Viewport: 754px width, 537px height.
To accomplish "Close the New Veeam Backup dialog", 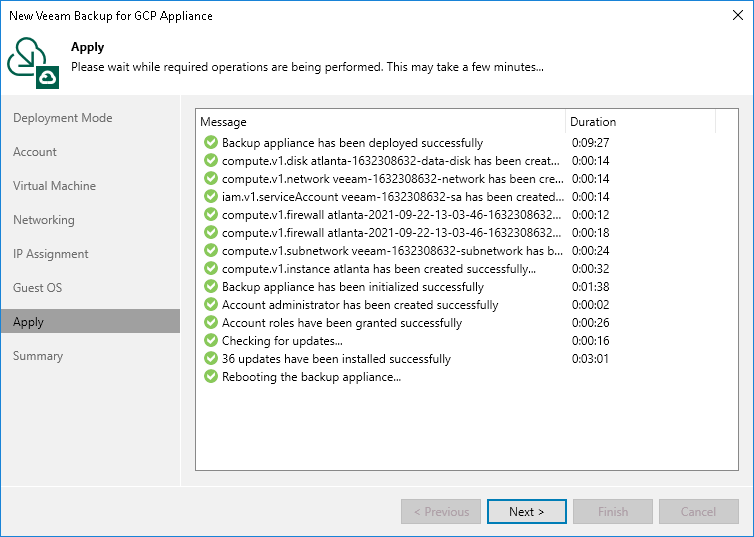I will 738,15.
